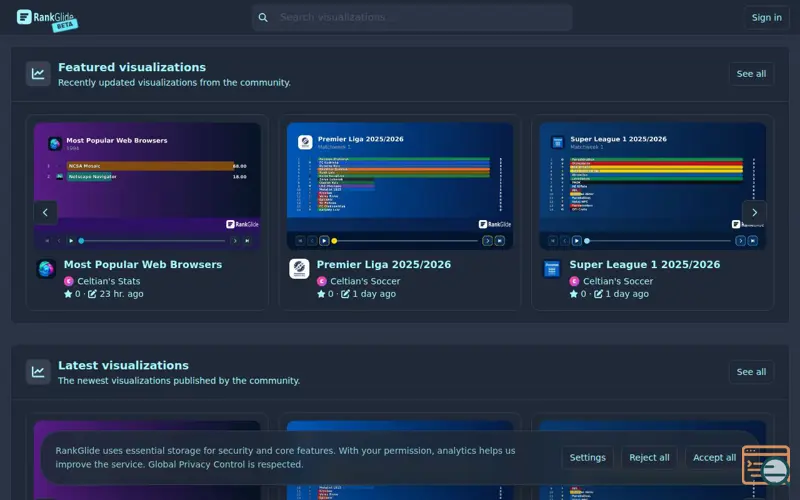Open the Most Popular Web Browsers title link
800x500 pixels.
[x=143, y=264]
